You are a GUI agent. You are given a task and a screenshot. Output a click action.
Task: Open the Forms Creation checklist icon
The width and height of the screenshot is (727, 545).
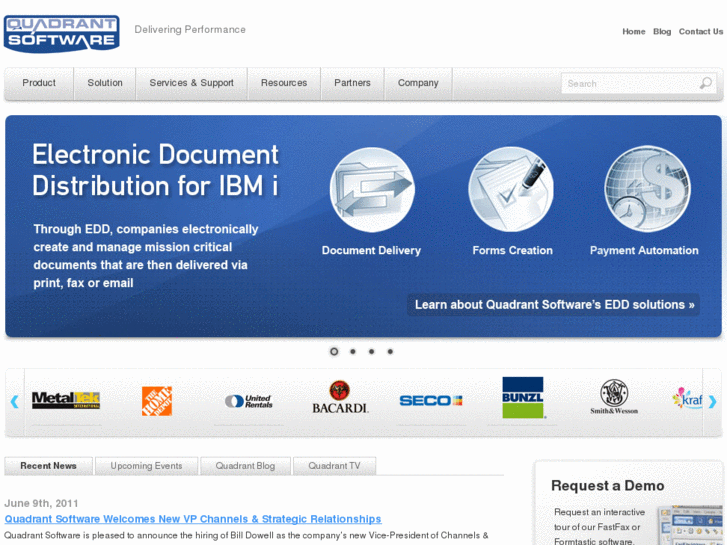[510, 189]
